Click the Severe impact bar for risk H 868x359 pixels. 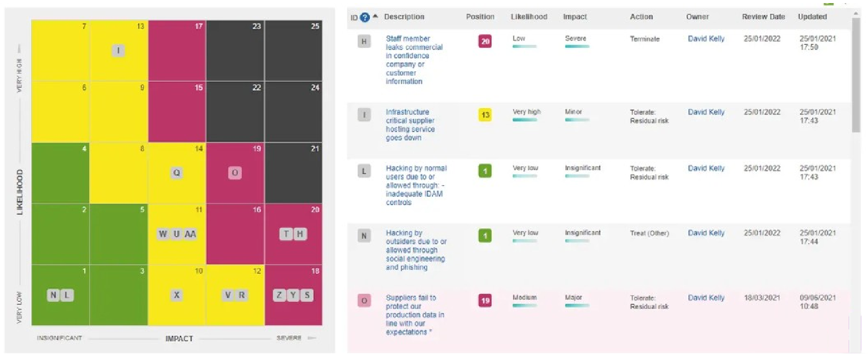(x=577, y=46)
